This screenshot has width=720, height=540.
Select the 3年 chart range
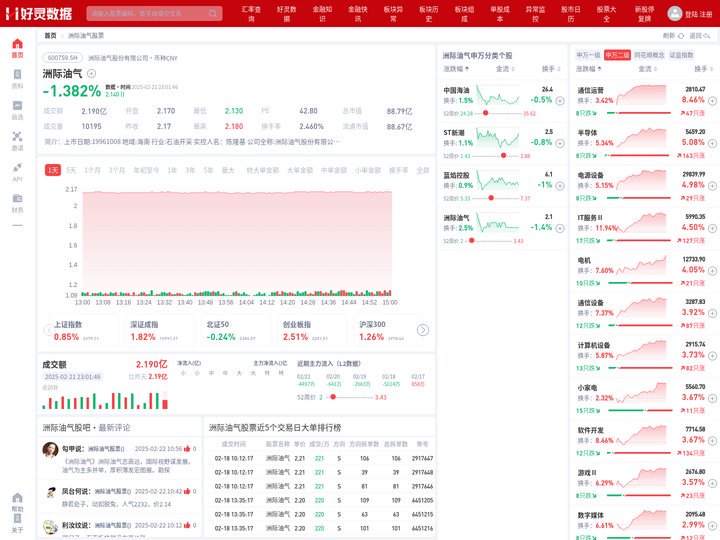coord(190,170)
